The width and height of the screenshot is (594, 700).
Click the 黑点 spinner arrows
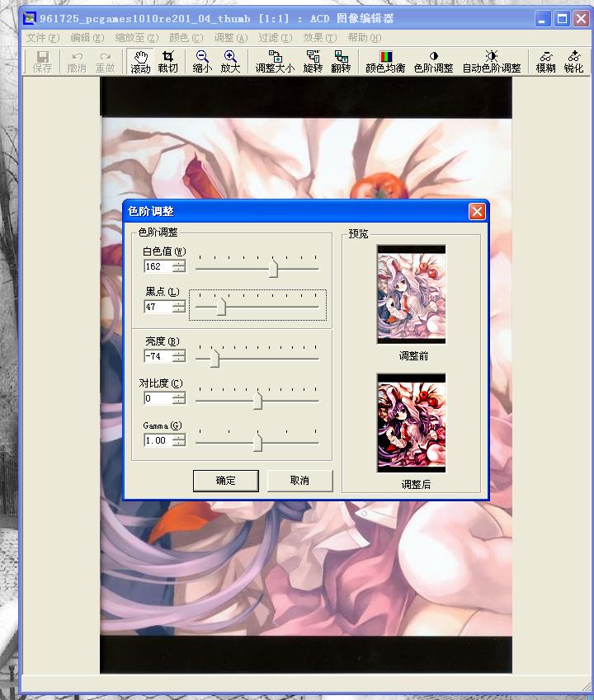click(x=179, y=307)
